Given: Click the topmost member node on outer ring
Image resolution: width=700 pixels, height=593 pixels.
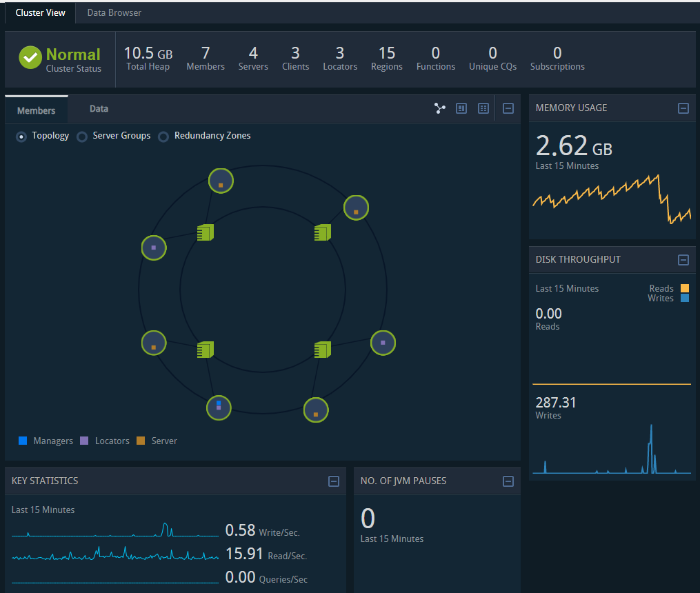Looking at the screenshot, I should 221,181.
